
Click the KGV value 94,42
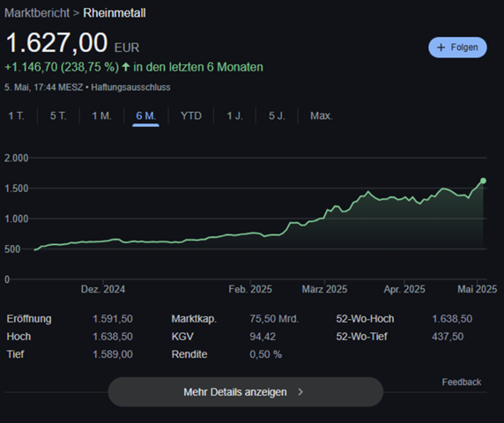click(263, 337)
